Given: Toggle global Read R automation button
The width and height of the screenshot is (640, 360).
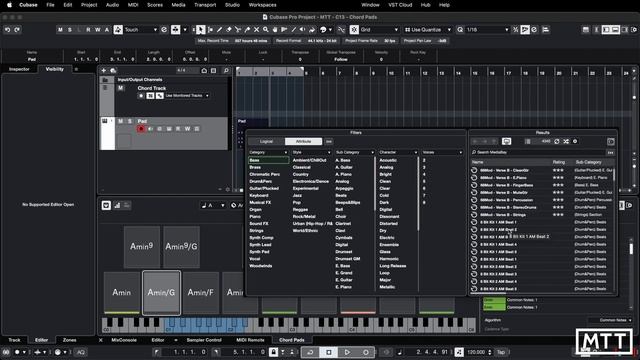Looking at the screenshot, I should 88,30.
